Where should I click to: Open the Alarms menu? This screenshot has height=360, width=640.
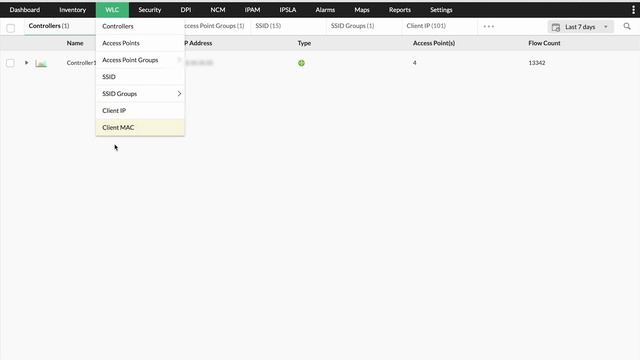point(325,10)
